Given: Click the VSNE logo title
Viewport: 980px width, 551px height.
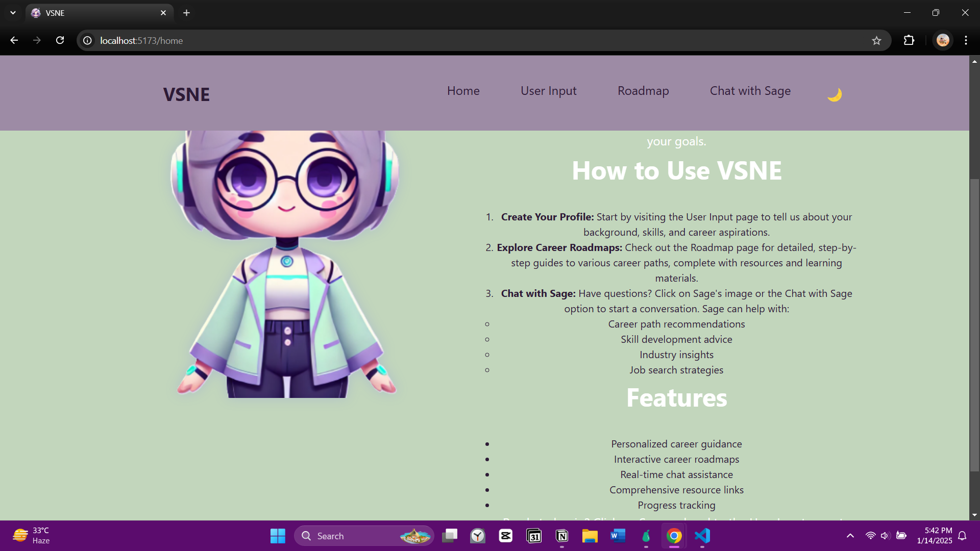Looking at the screenshot, I should click(186, 94).
